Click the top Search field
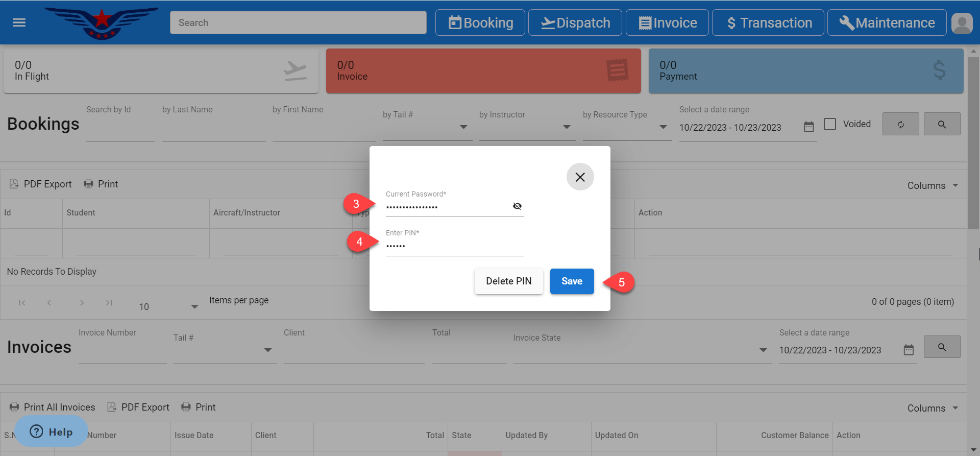This screenshot has width=980, height=456. (298, 23)
